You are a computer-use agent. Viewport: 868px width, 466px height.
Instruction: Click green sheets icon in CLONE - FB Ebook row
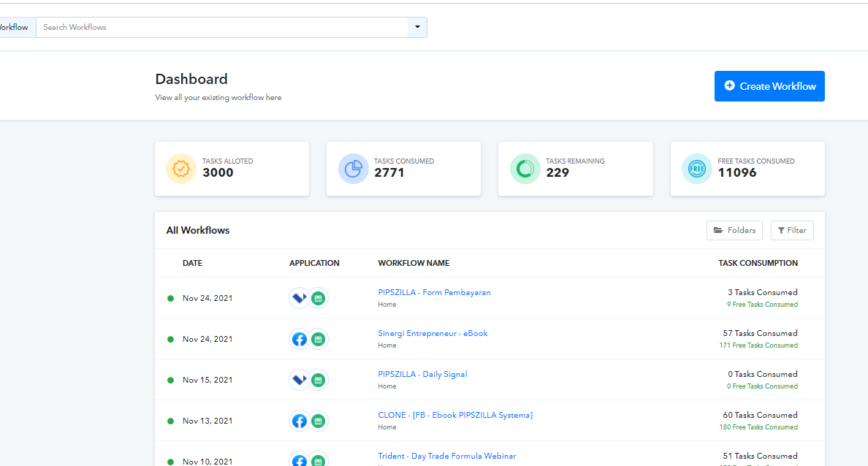(319, 421)
